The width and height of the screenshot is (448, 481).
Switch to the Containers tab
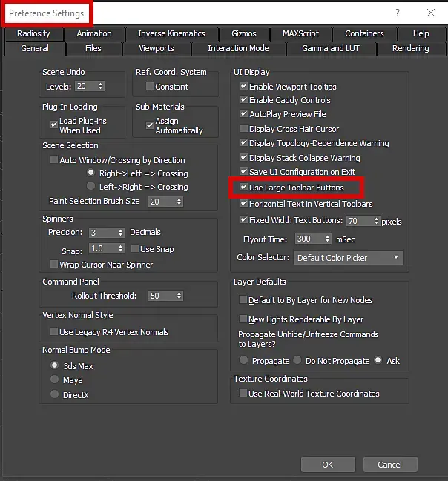click(x=364, y=33)
